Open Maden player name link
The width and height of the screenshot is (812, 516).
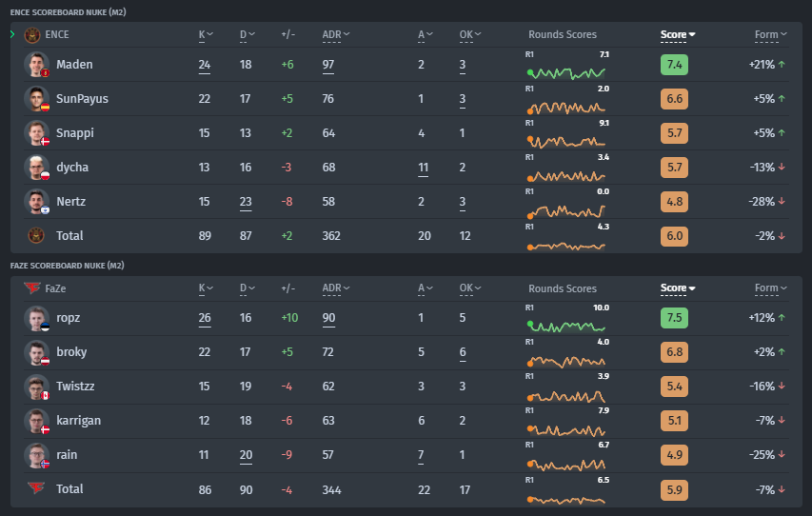pyautogui.click(x=74, y=65)
